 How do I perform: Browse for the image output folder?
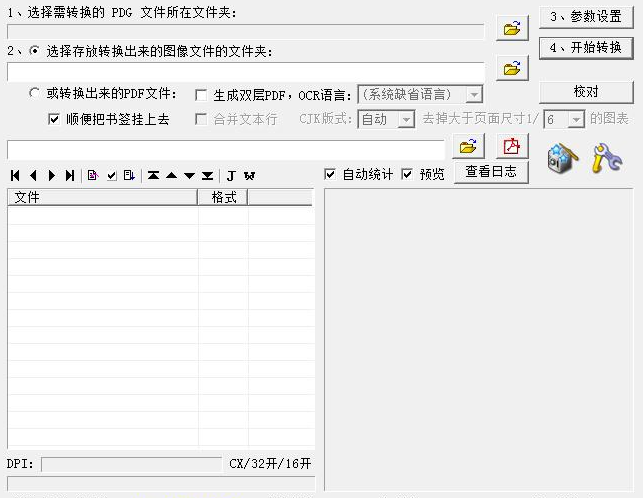point(512,68)
